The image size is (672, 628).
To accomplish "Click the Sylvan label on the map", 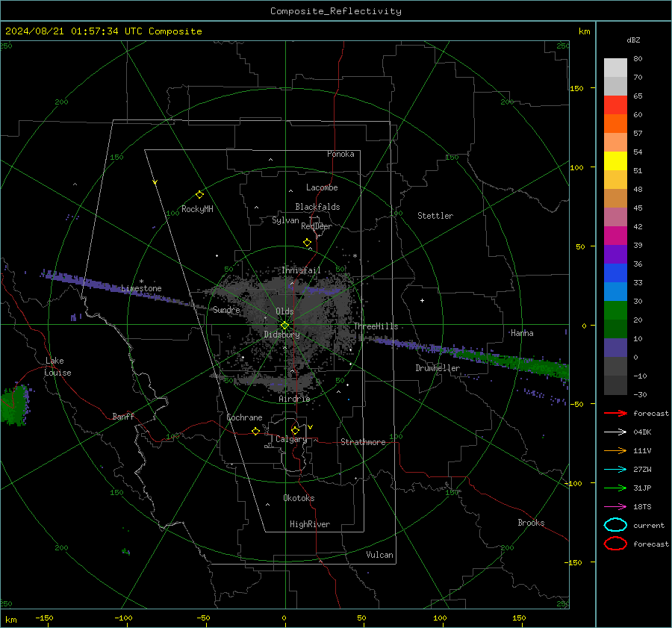I will coord(285,220).
